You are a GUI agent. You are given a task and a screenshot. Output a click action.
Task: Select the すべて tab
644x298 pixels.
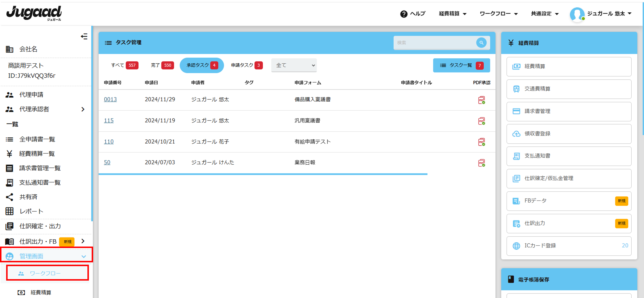click(125, 65)
